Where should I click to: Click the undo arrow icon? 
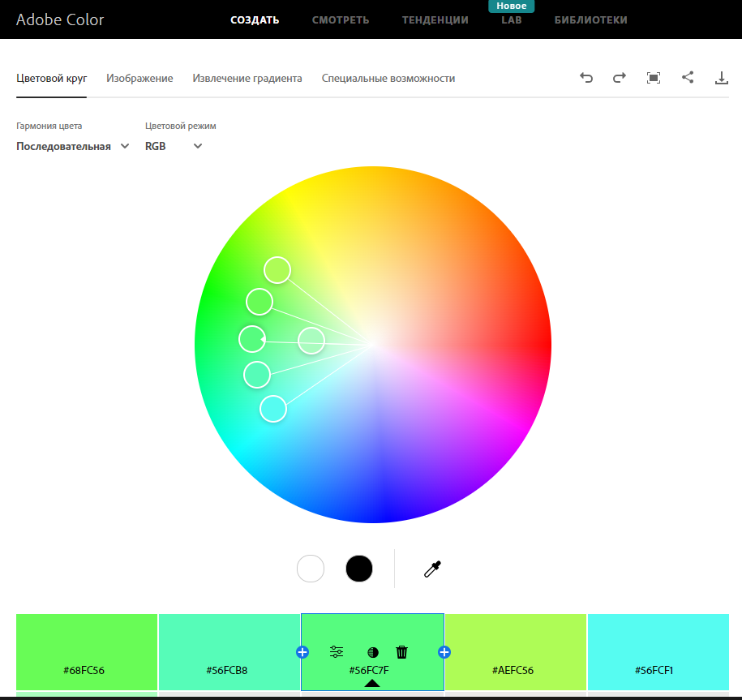(586, 78)
